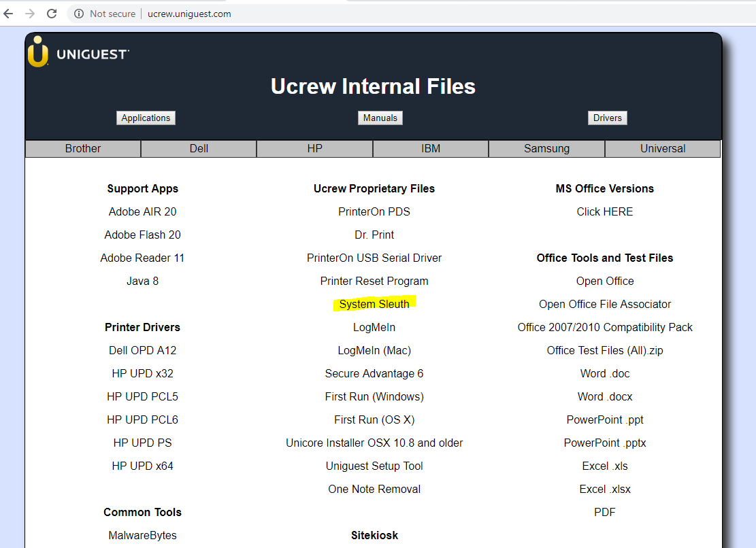
Task: Click the Common Tools heading
Action: (x=143, y=513)
